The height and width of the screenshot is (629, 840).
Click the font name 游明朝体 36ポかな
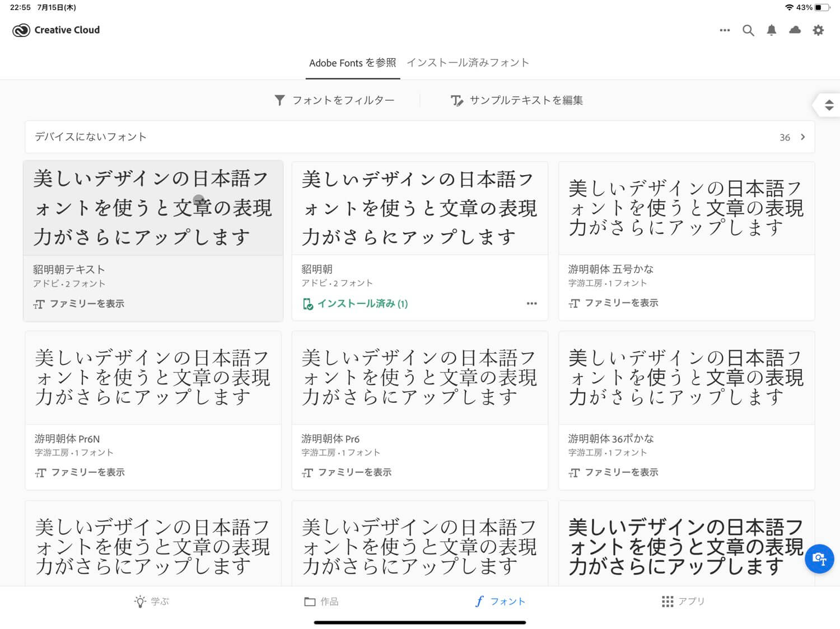[611, 439]
